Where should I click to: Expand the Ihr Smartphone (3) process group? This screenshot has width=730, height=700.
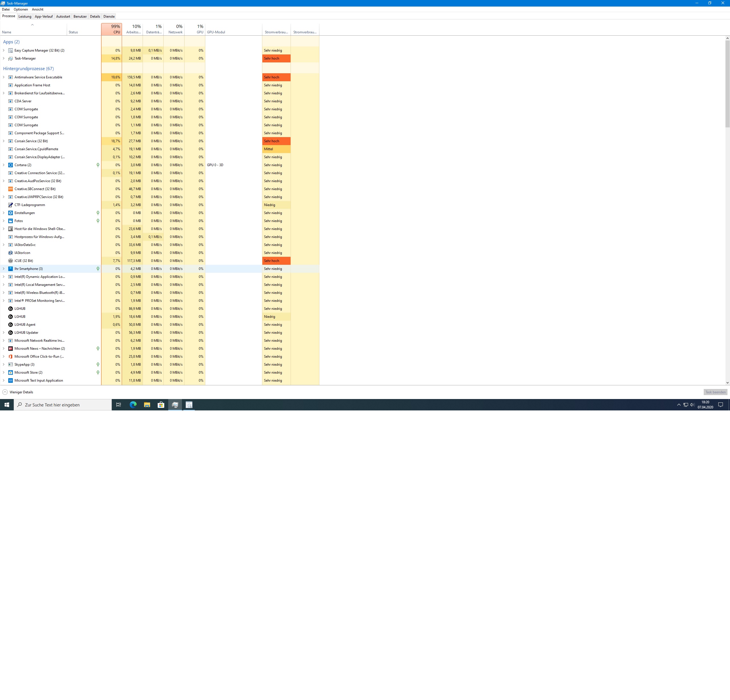pyautogui.click(x=4, y=268)
